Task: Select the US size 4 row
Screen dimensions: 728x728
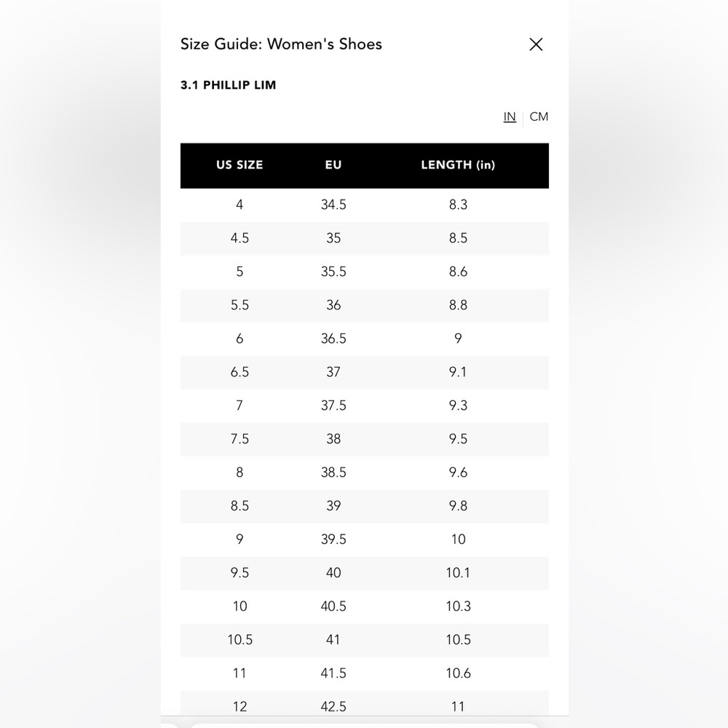Action: click(365, 205)
